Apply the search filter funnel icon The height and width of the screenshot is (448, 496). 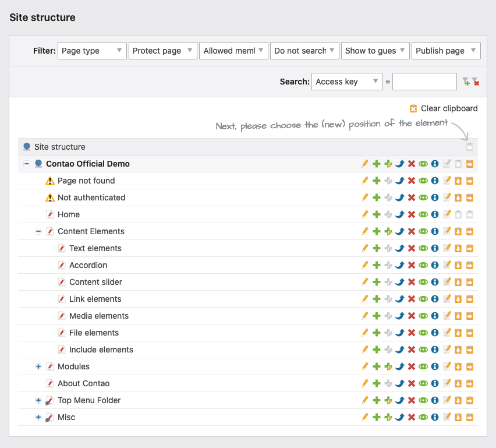(x=466, y=82)
